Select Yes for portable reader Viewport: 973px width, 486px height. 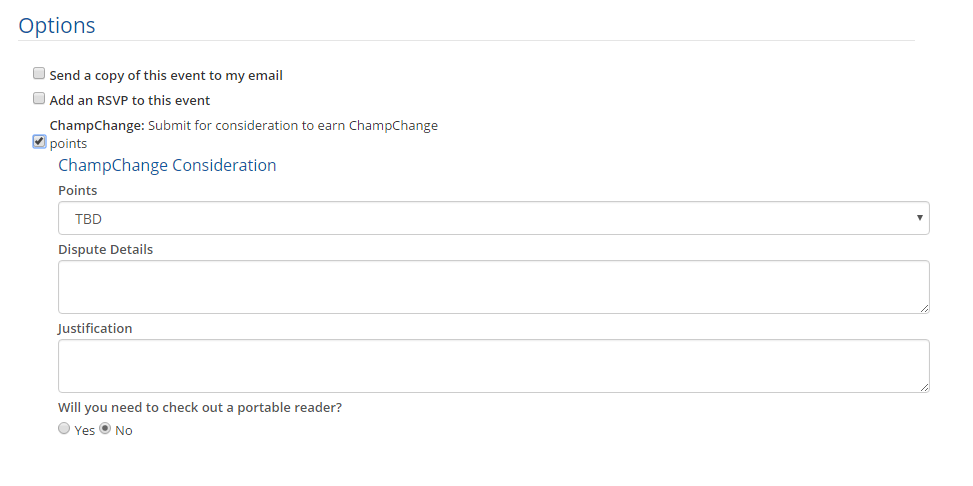(x=64, y=429)
